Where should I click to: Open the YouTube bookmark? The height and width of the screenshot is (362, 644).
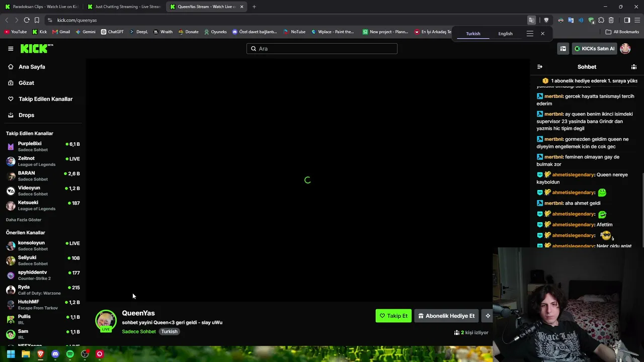click(x=16, y=32)
